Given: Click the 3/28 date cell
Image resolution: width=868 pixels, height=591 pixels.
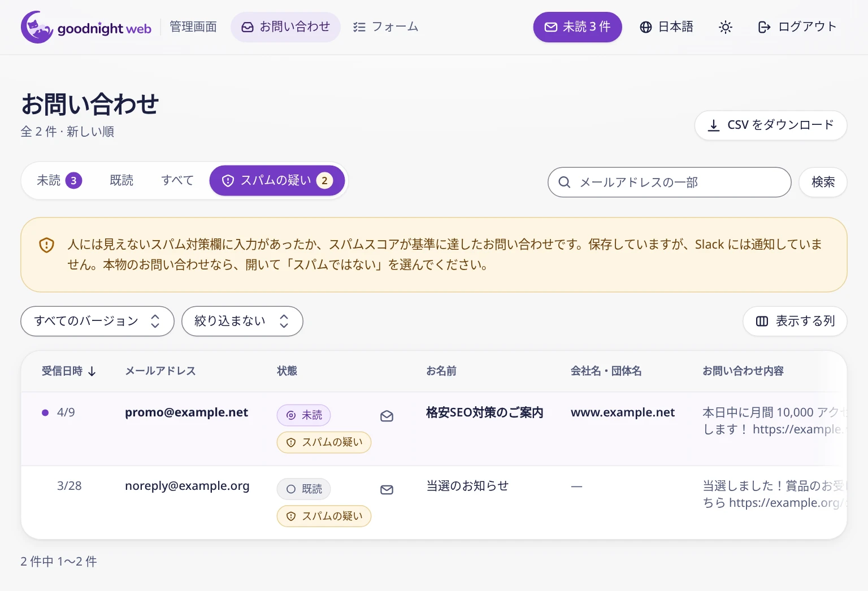Looking at the screenshot, I should click(70, 486).
